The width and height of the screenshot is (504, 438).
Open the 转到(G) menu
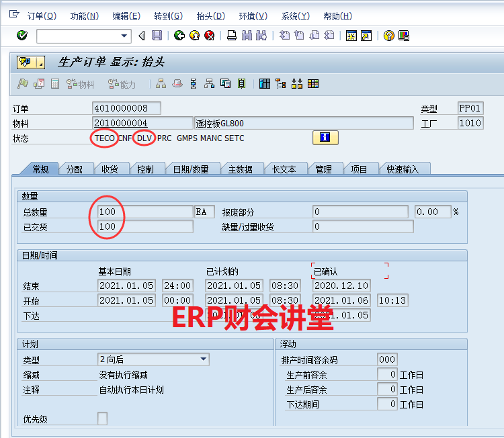point(167,16)
